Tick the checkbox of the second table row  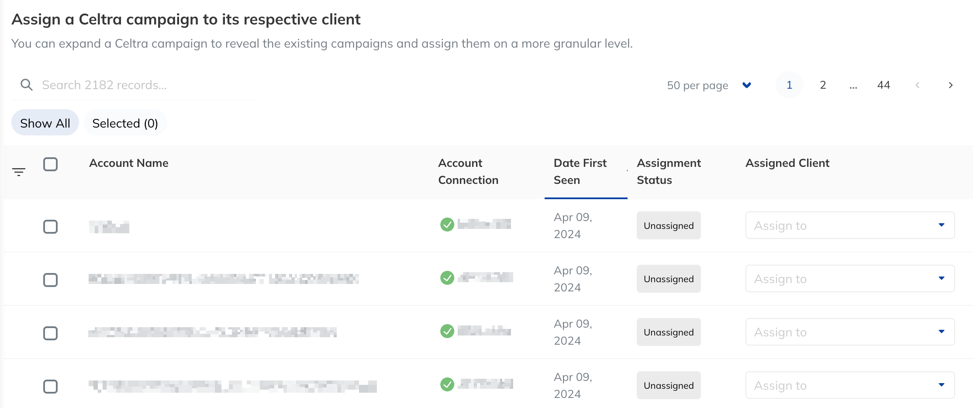point(51,280)
